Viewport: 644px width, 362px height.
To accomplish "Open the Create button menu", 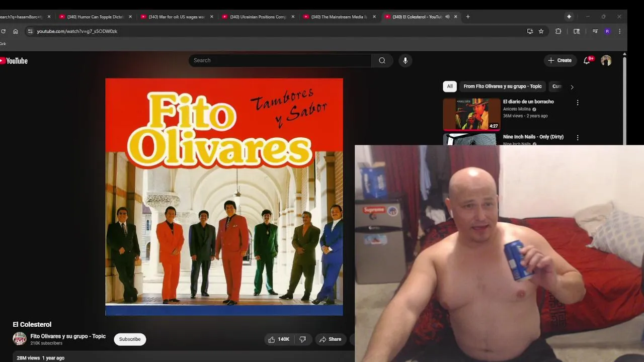I will click(x=559, y=60).
